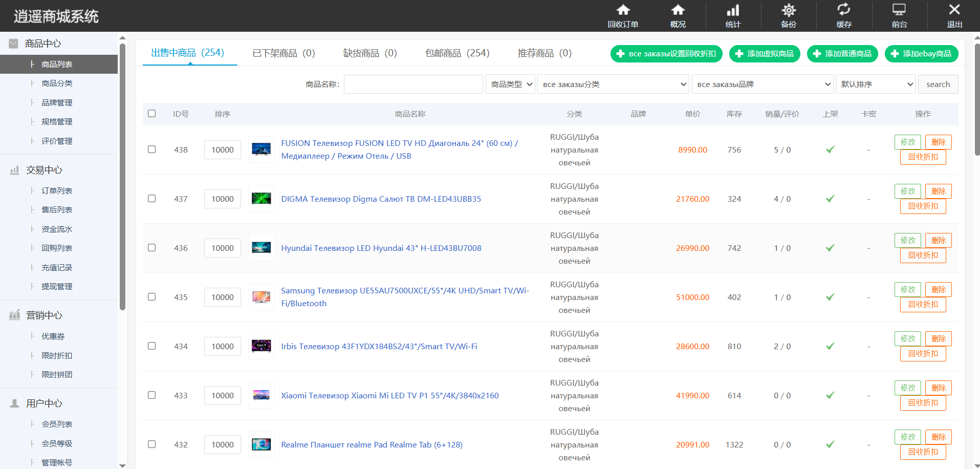
Task: Click the 回收订单 home icon in header
Action: 623,10
